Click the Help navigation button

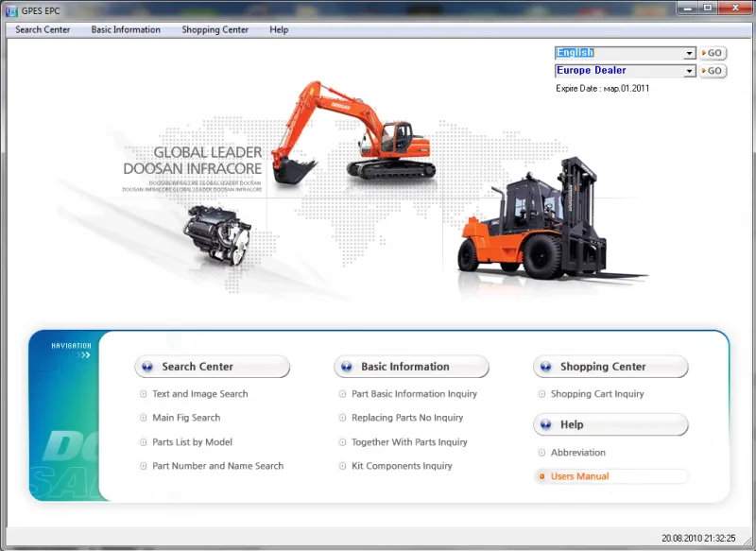click(x=610, y=424)
